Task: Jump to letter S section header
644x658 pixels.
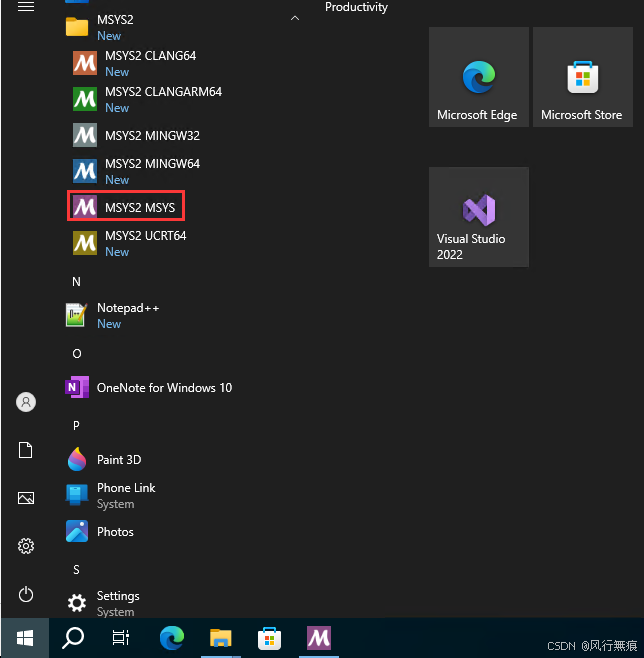Action: [x=76, y=569]
